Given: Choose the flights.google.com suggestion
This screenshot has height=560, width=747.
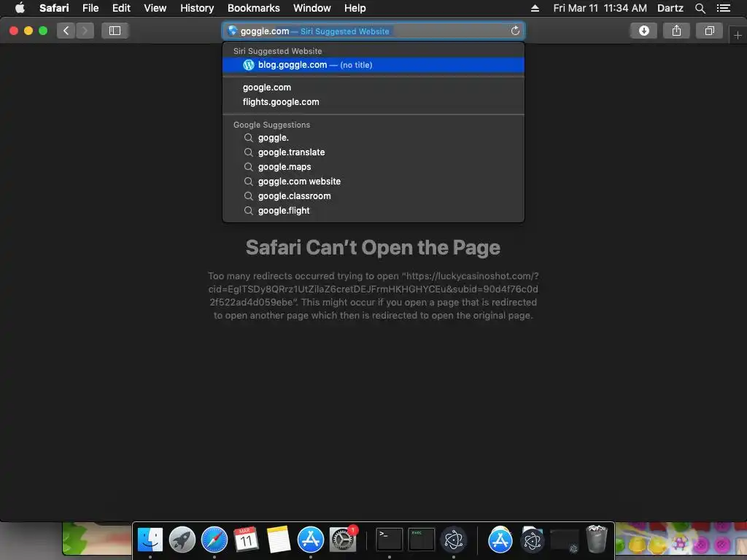Looking at the screenshot, I should [x=373, y=102].
